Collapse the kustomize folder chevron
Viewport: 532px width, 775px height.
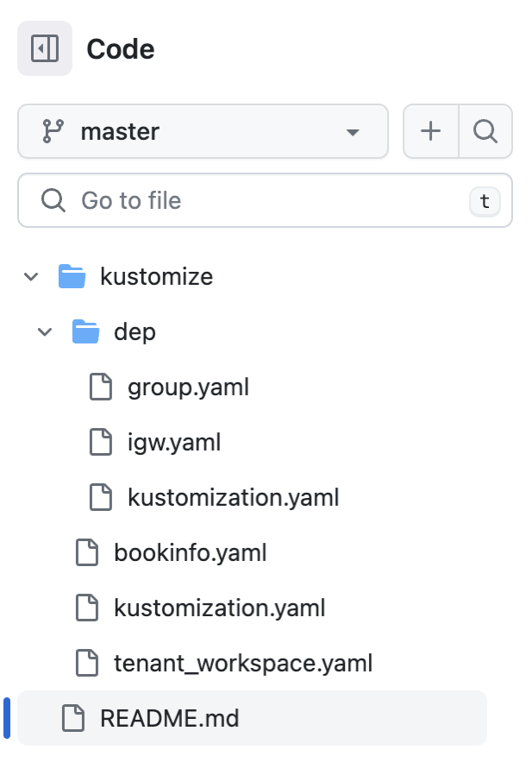(x=31, y=276)
